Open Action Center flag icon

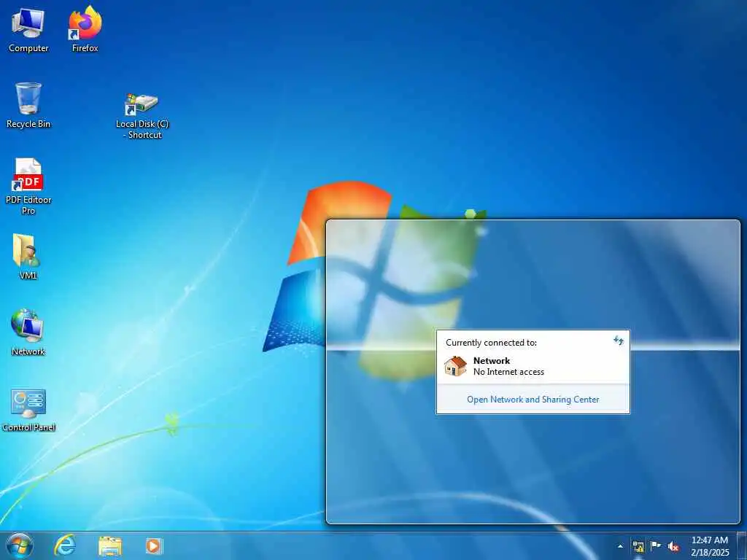click(656, 546)
